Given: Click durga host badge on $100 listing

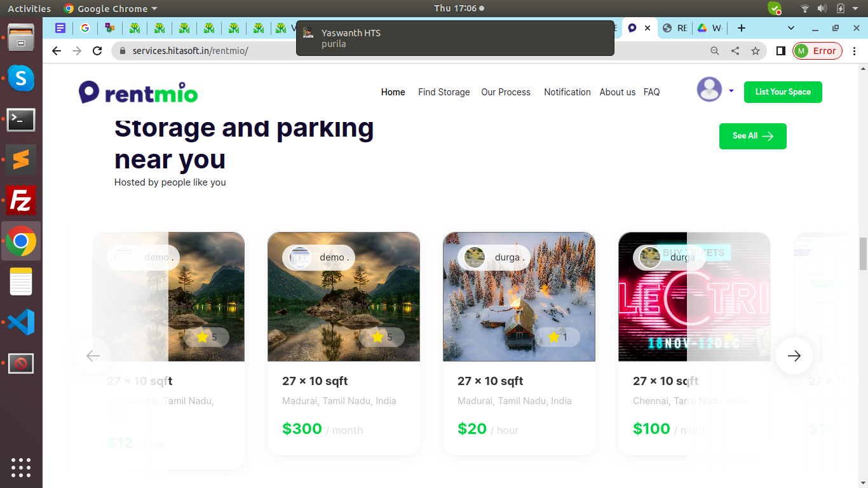Looking at the screenshot, I should coord(669,257).
